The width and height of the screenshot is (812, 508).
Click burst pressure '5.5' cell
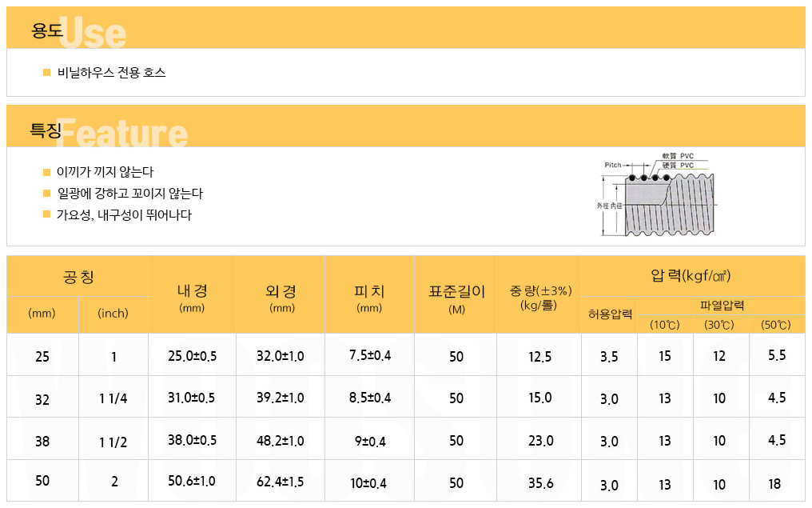pos(777,355)
